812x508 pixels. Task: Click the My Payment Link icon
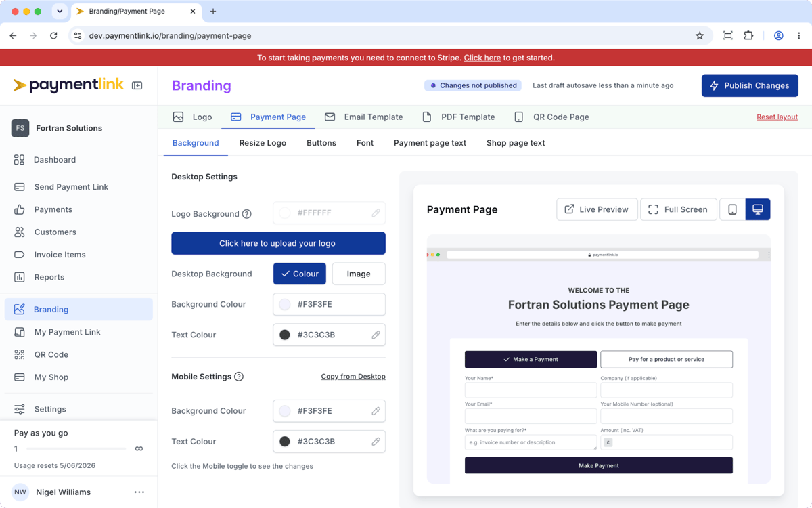[x=20, y=332]
